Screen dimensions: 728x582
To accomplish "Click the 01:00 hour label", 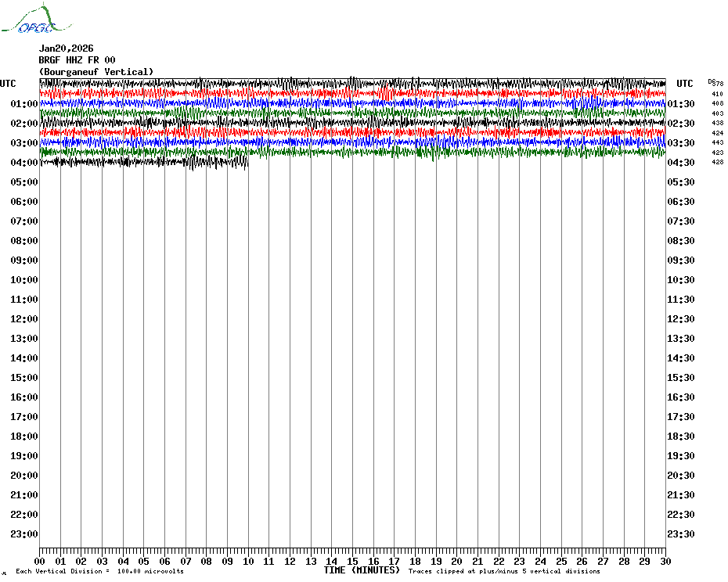I will coord(24,103).
